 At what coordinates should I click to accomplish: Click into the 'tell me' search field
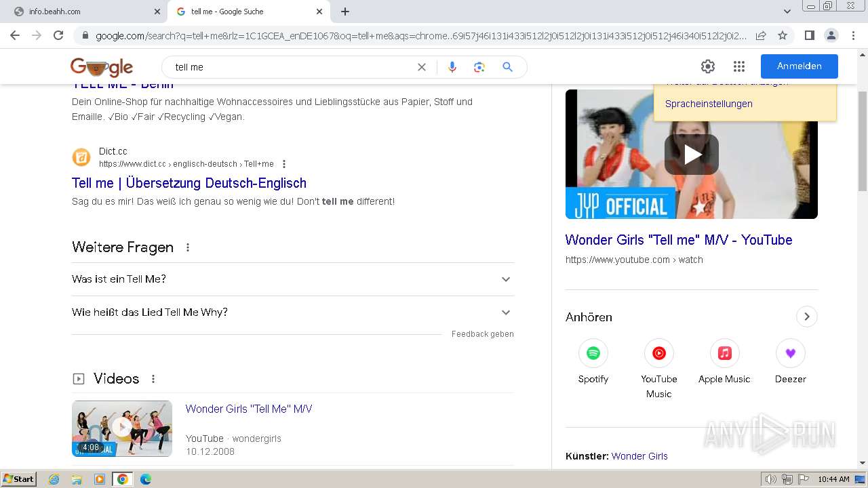click(x=292, y=67)
